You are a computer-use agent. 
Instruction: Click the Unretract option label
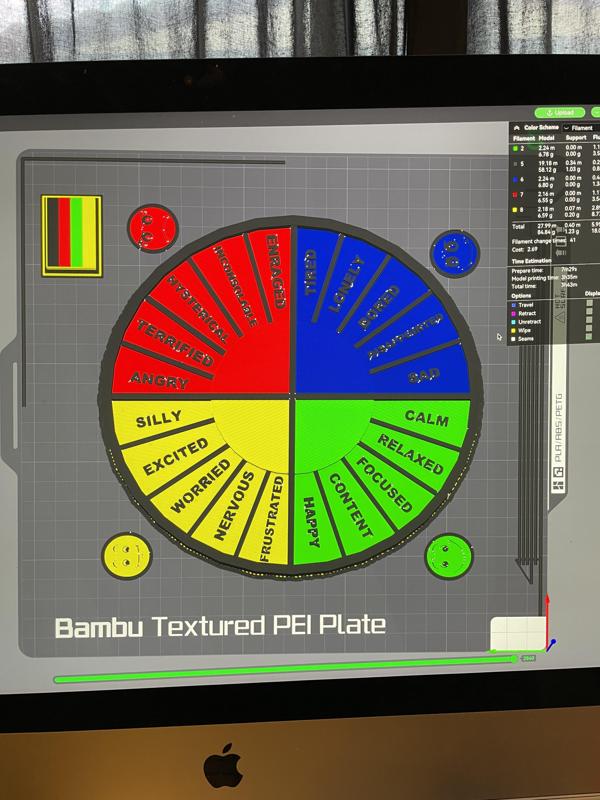(x=530, y=322)
